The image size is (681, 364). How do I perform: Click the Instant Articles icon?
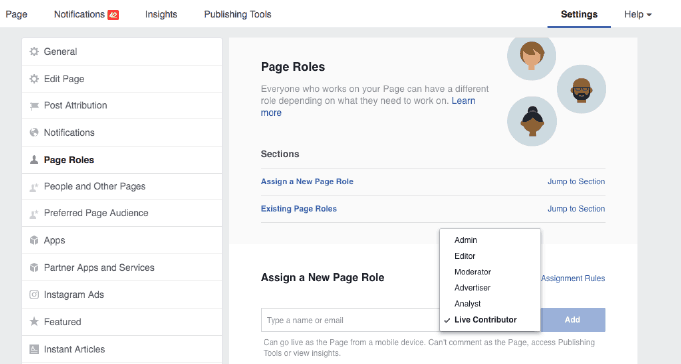[x=34, y=349]
